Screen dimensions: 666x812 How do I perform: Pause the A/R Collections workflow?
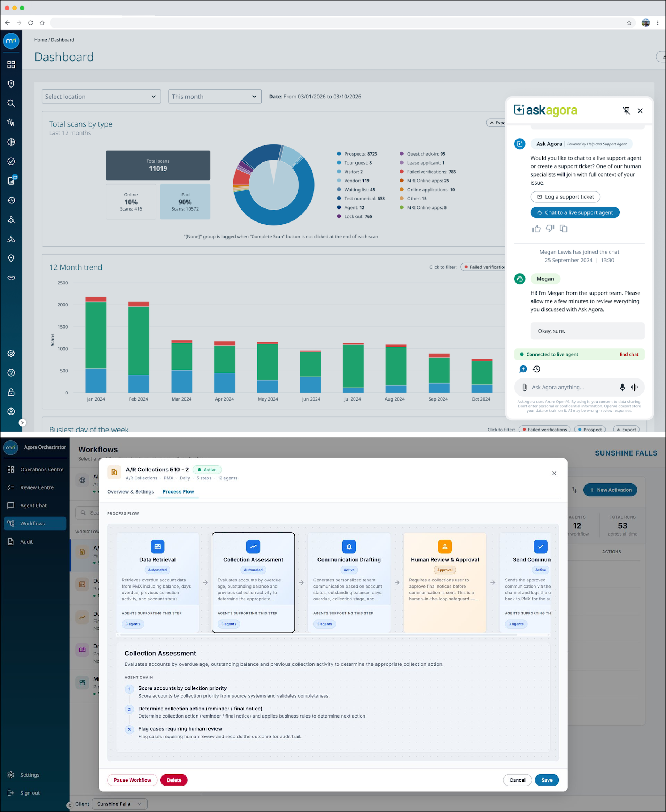(132, 780)
